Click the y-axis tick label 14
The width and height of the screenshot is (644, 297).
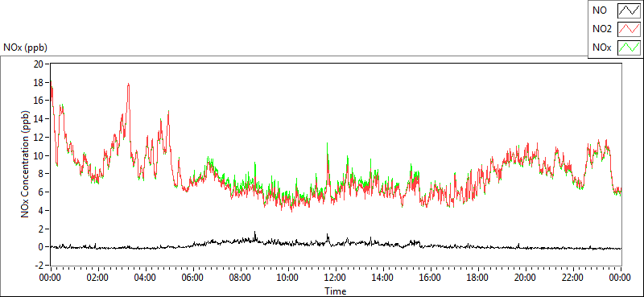pos(39,119)
